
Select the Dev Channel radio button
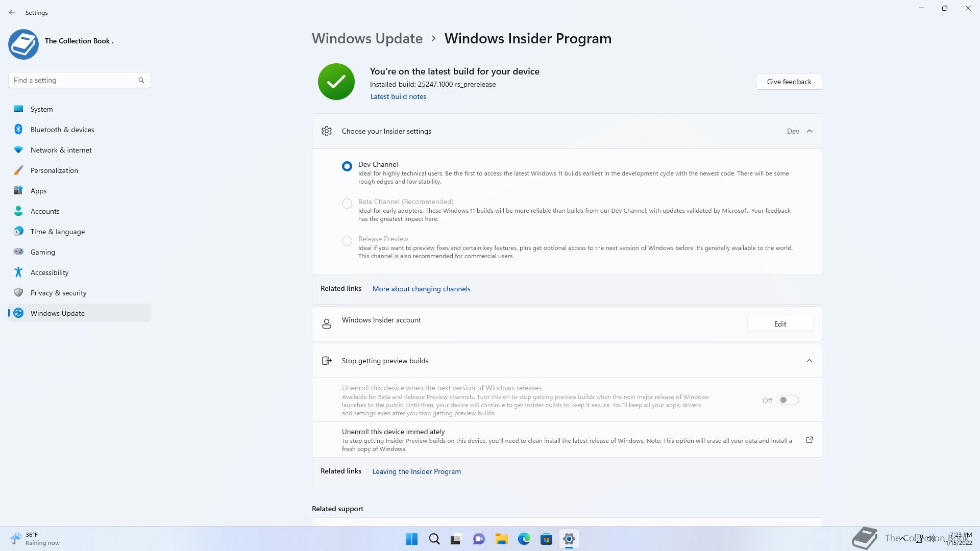tap(347, 166)
